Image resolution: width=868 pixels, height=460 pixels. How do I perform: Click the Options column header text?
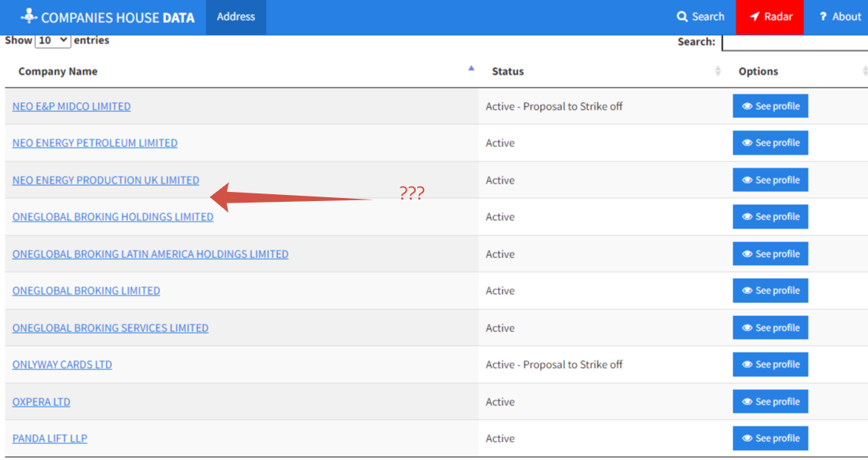(x=758, y=72)
